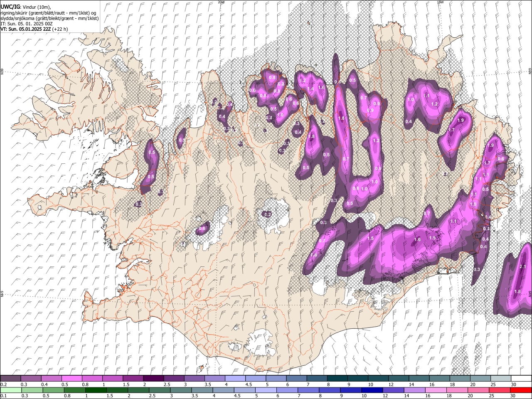The image size is (532, 399).
Task: Pick the light grey 25–30 top legend swatch
Action: click(x=501, y=379)
